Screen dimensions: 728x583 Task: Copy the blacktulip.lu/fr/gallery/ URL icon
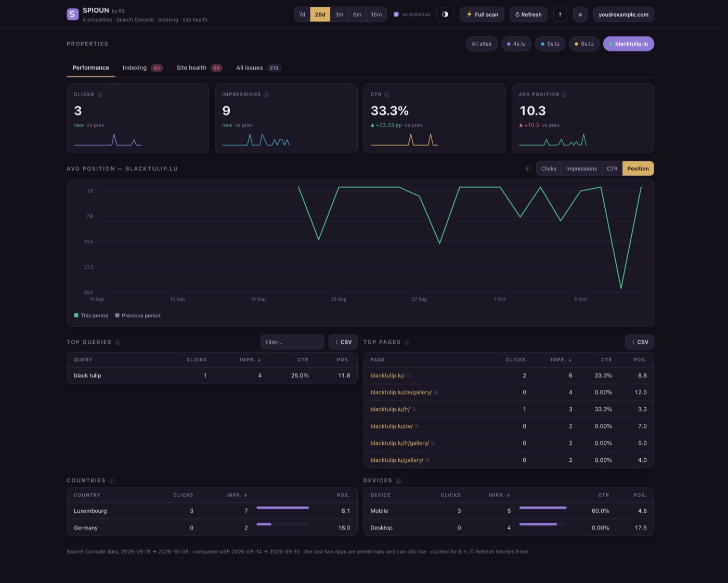click(433, 443)
